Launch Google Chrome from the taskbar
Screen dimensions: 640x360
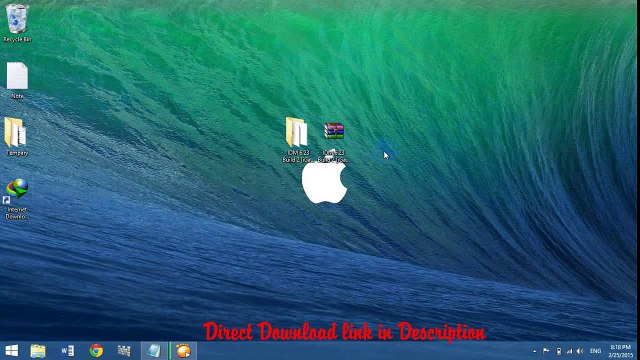pos(96,351)
